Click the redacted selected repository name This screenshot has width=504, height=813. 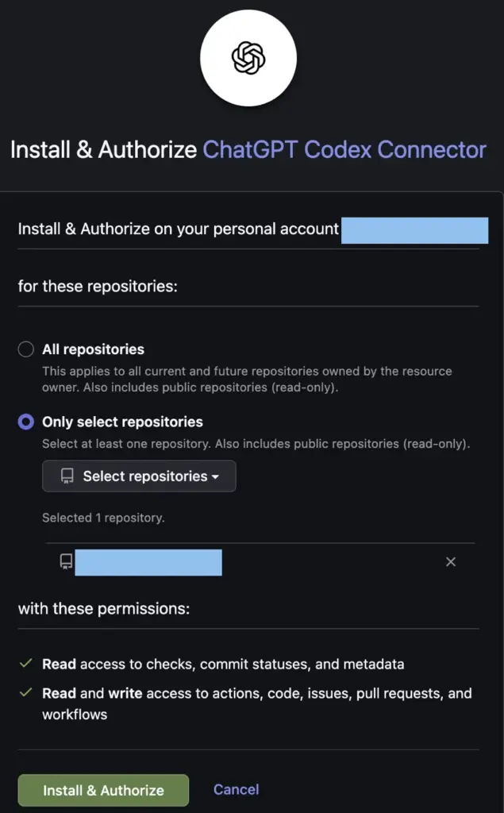148,562
